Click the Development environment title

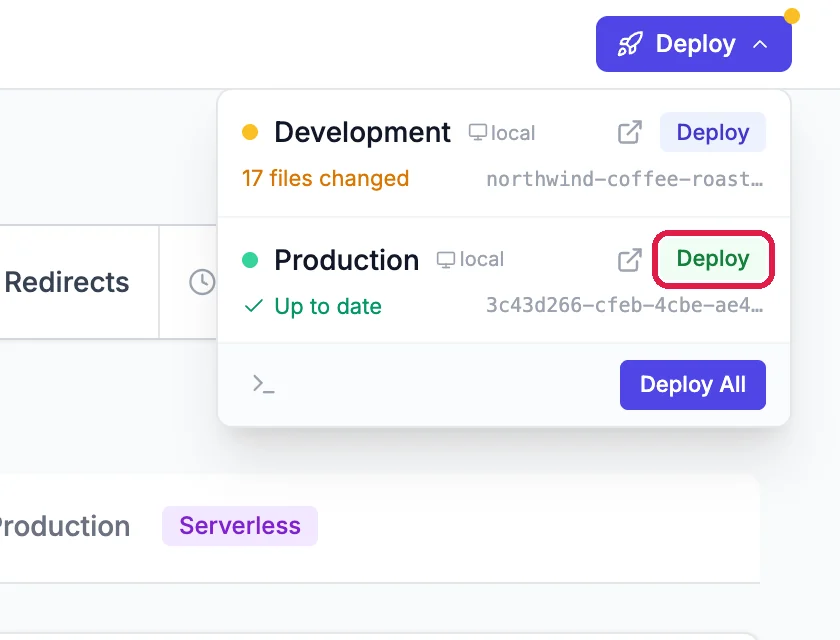[362, 132]
